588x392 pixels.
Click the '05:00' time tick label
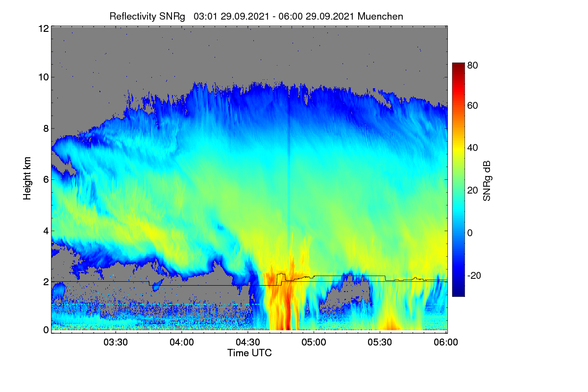tap(315, 343)
